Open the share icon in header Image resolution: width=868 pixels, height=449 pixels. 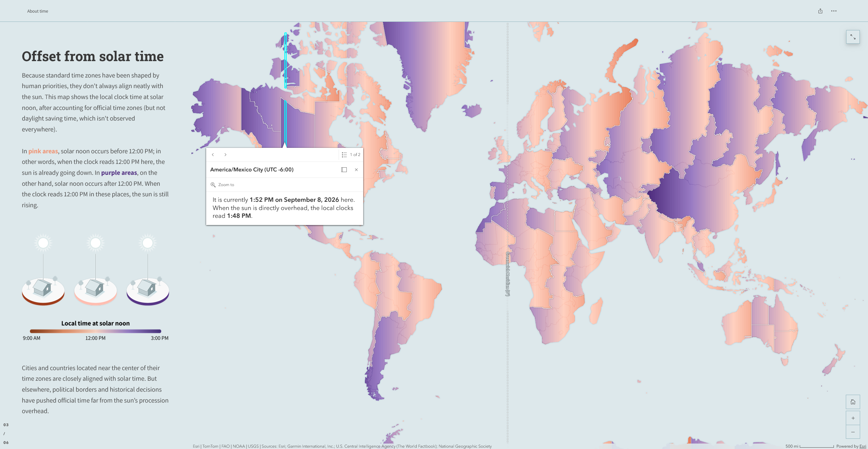820,11
